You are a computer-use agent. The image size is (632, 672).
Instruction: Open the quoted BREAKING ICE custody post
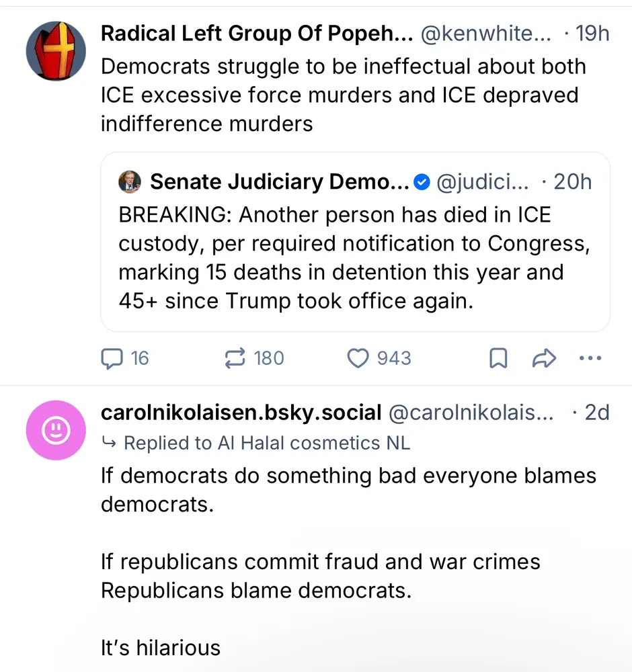(354, 259)
